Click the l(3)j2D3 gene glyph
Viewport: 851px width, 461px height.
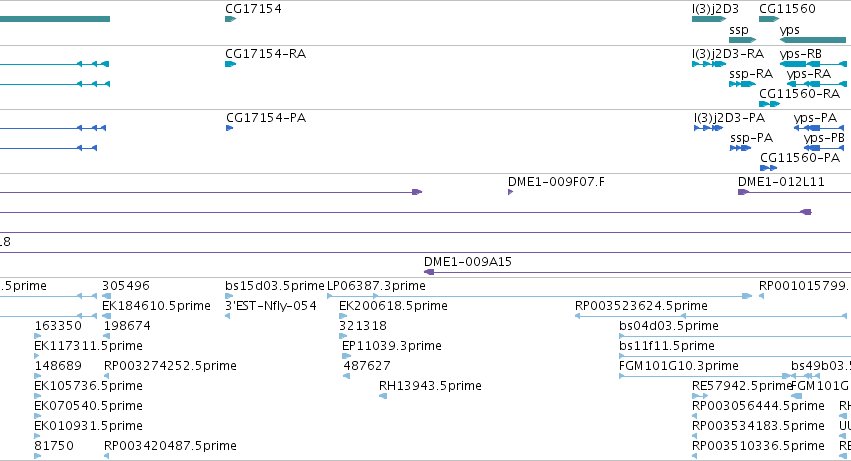(x=709, y=19)
